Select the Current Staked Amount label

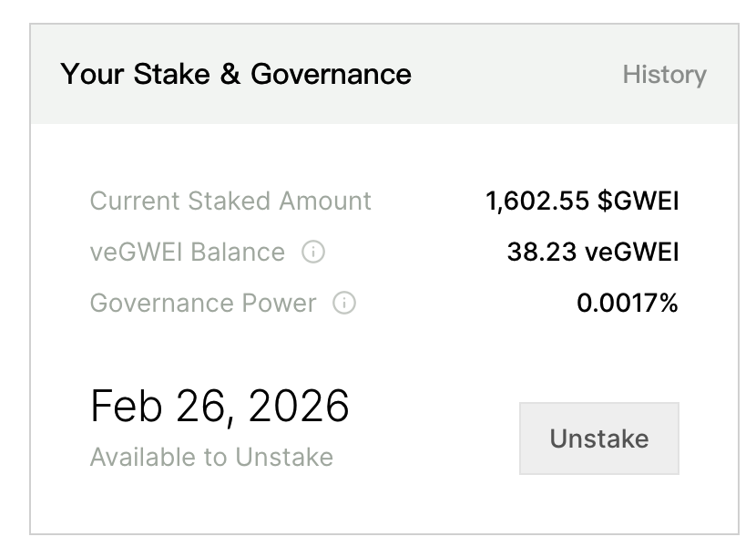230,201
